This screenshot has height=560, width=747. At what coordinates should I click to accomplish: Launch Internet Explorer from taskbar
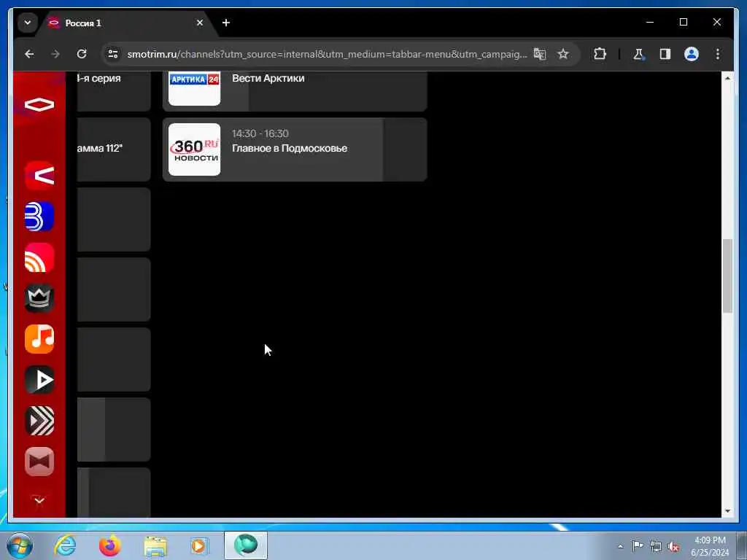(x=65, y=545)
